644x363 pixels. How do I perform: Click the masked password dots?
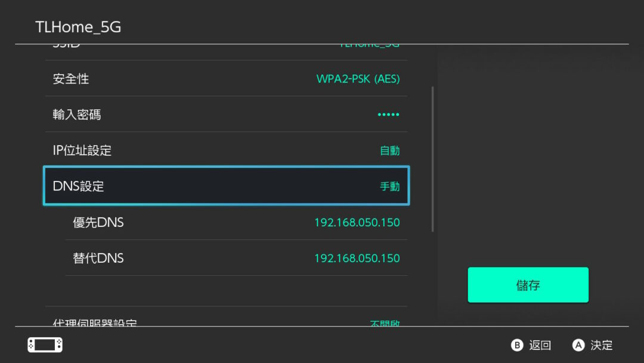389,114
